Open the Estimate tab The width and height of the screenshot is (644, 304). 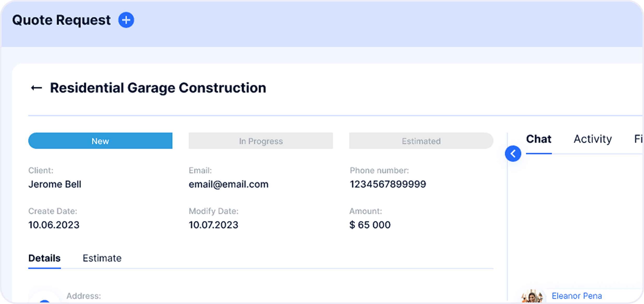tap(102, 258)
